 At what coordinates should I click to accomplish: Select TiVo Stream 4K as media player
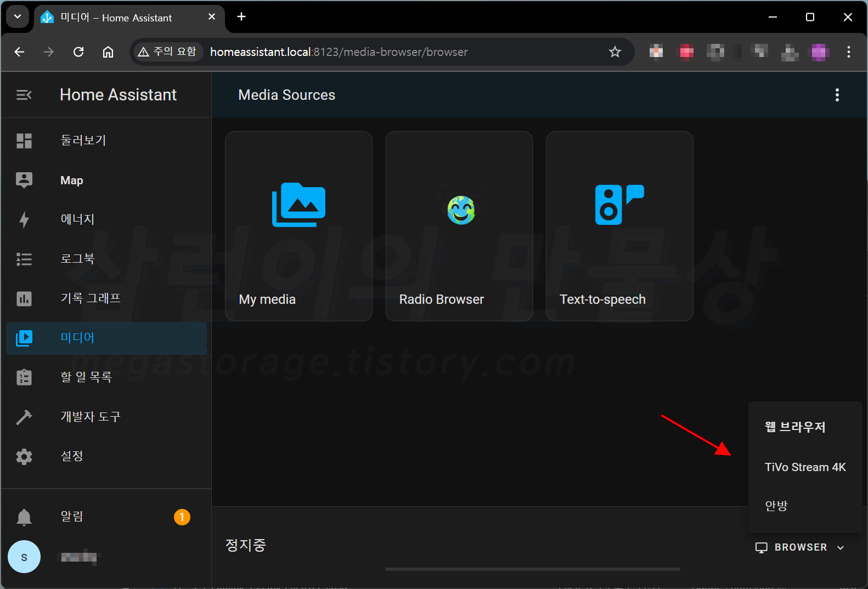tap(805, 467)
